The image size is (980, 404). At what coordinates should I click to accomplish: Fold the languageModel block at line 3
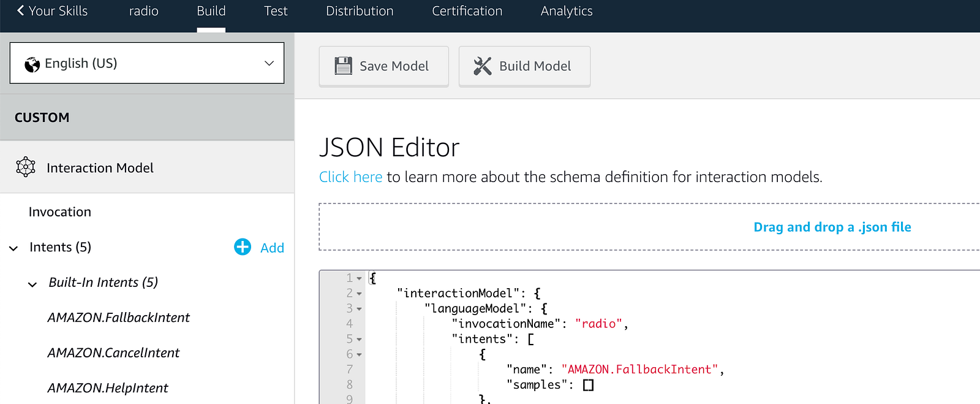[x=360, y=309]
